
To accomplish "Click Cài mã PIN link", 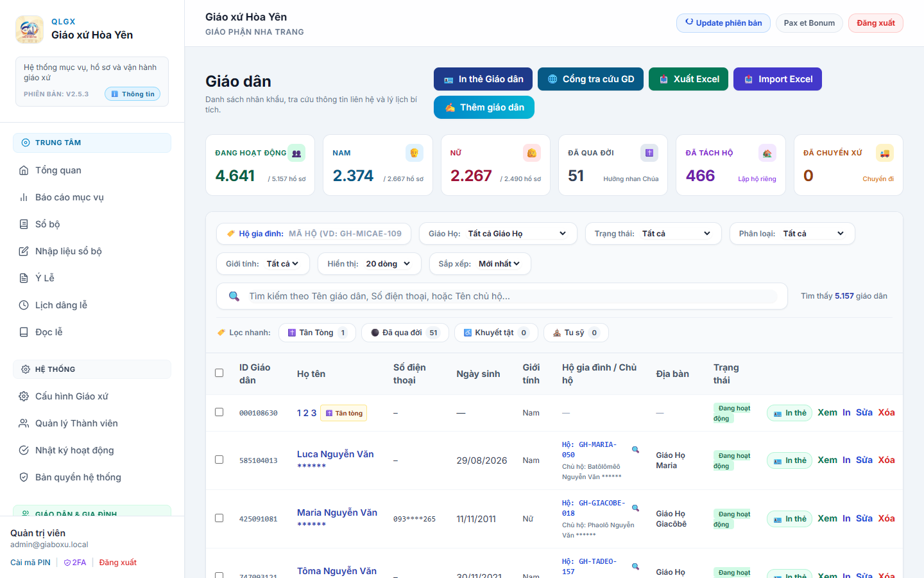I will (30, 563).
